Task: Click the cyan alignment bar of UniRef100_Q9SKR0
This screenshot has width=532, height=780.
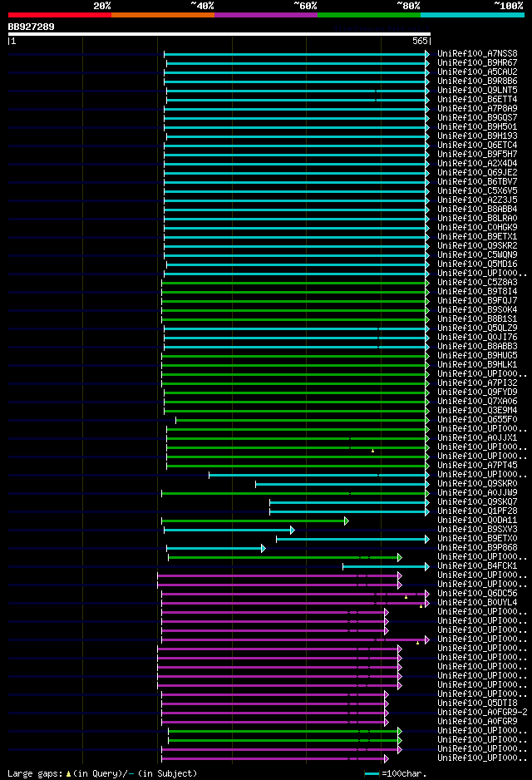Action: click(342, 485)
